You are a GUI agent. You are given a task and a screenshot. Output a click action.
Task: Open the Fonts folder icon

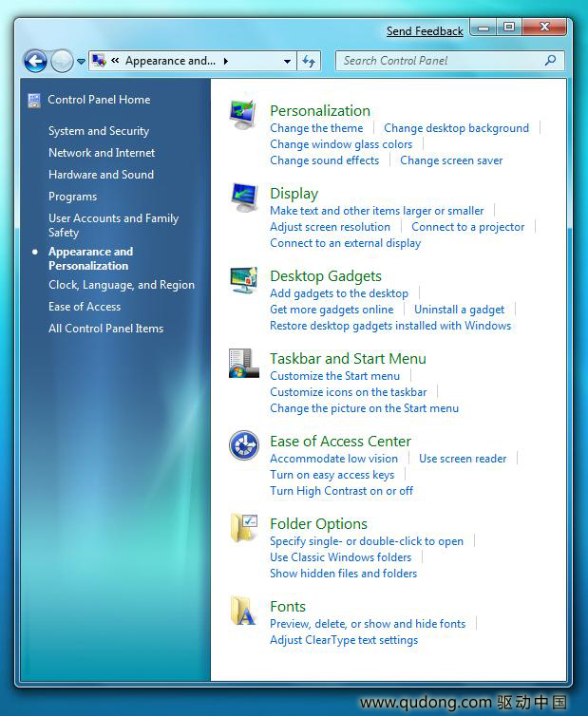[243, 611]
